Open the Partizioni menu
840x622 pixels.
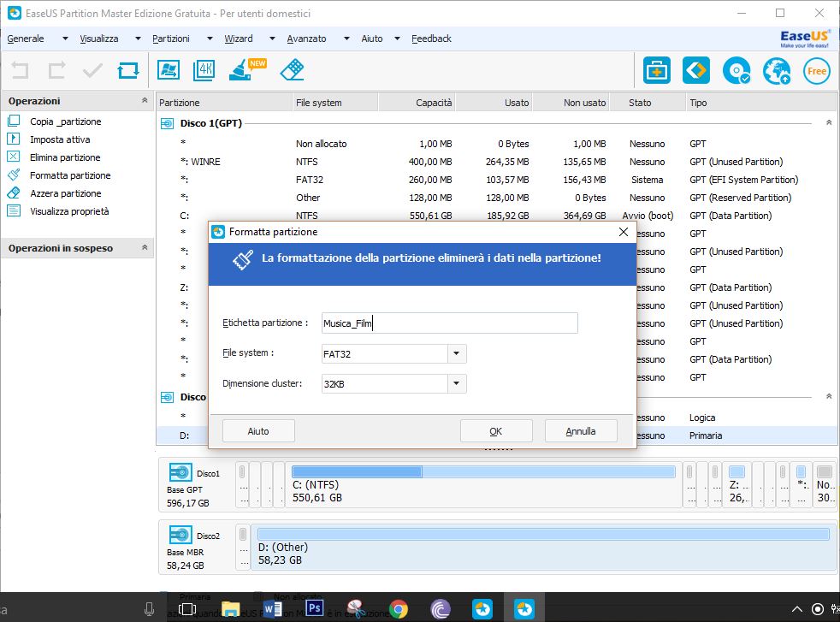[x=171, y=39]
